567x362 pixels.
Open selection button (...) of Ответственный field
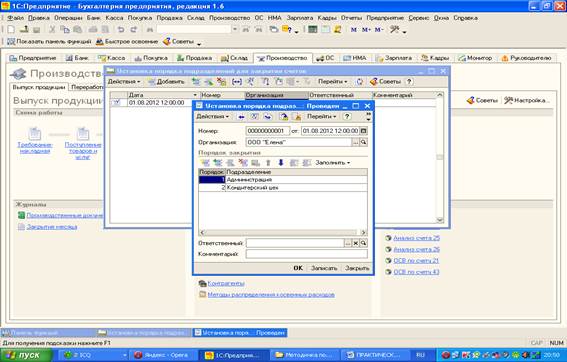pos(348,243)
